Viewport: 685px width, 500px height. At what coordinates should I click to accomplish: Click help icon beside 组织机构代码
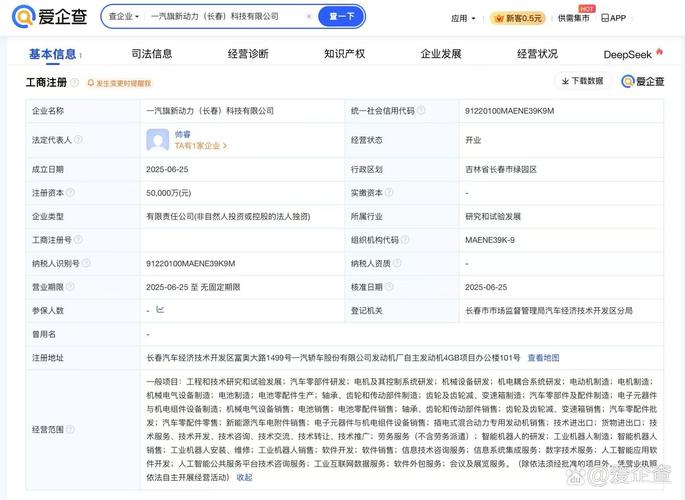coord(405,240)
